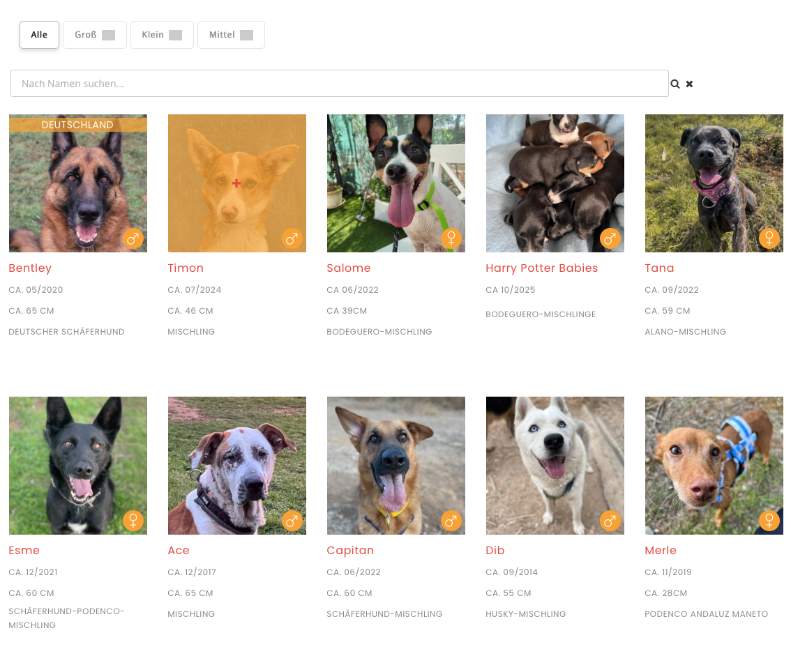Click the search magnifier icon
Screen dimensions: 791x672
pos(675,84)
